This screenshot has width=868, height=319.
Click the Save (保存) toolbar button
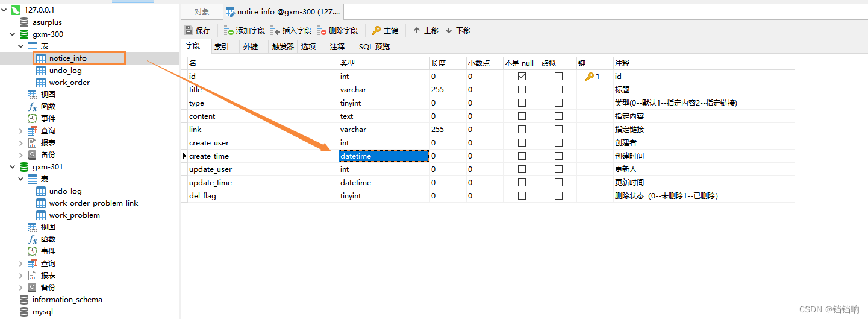pyautogui.click(x=198, y=30)
